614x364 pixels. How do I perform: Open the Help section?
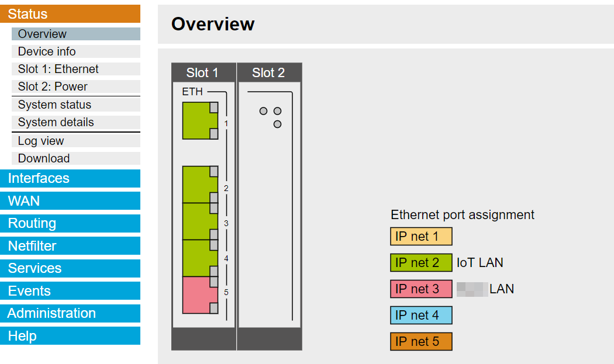pos(70,336)
